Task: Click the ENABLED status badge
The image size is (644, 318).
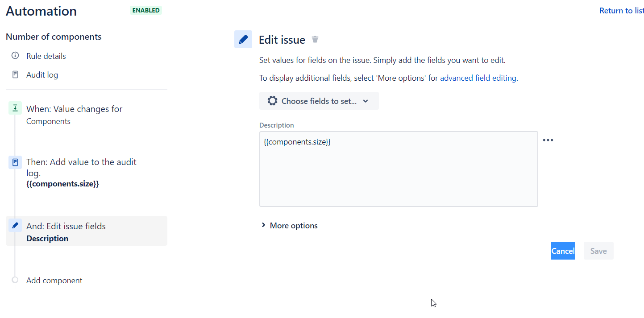Action: click(x=146, y=10)
